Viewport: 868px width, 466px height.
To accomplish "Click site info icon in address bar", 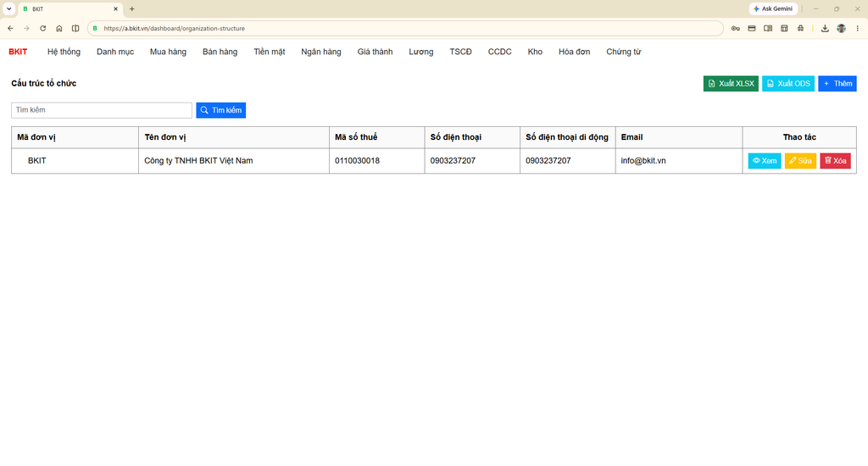I will click(x=95, y=28).
